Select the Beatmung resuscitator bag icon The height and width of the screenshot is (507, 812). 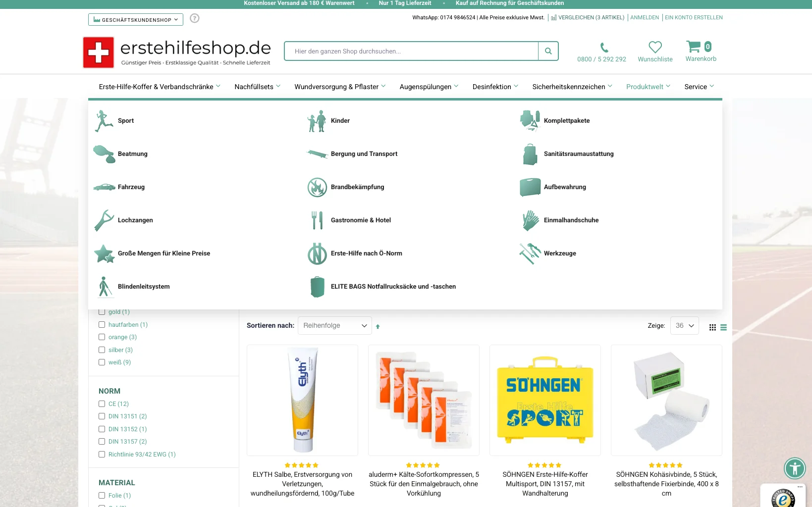point(104,154)
